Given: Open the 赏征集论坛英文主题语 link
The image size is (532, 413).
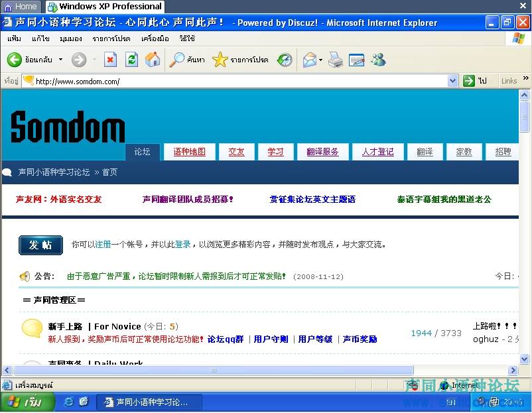Looking at the screenshot, I should click(x=312, y=200).
